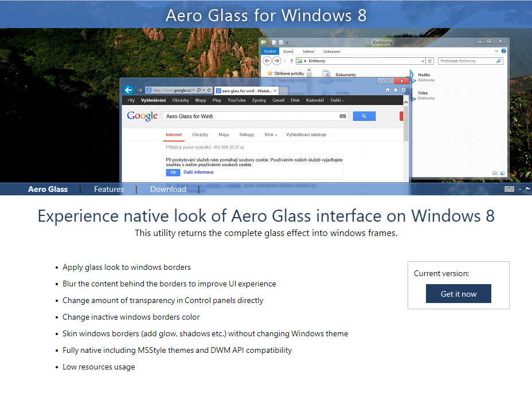Screen dimensions: 532x405
Task: Open the Domů ribbon tab
Action: point(288,52)
